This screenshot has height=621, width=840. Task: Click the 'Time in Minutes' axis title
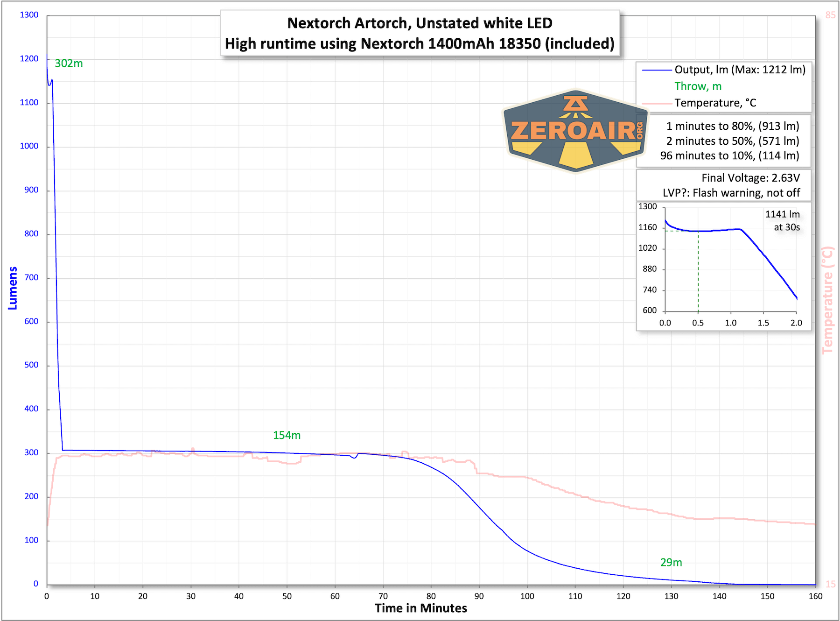coord(420,608)
